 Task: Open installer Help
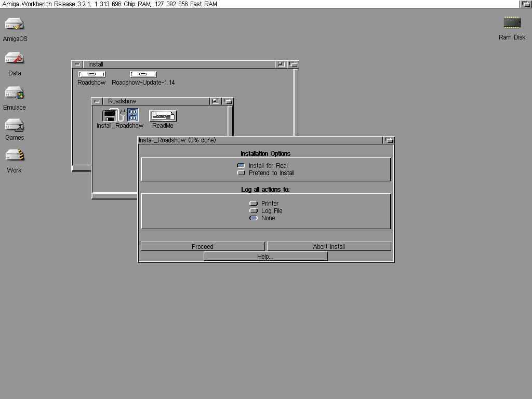265,257
